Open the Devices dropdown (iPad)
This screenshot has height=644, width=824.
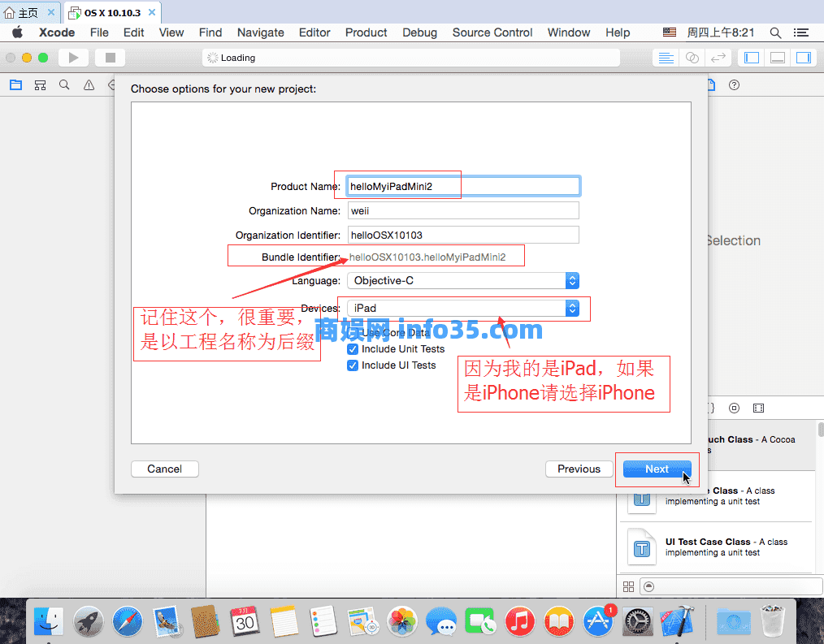coord(463,308)
